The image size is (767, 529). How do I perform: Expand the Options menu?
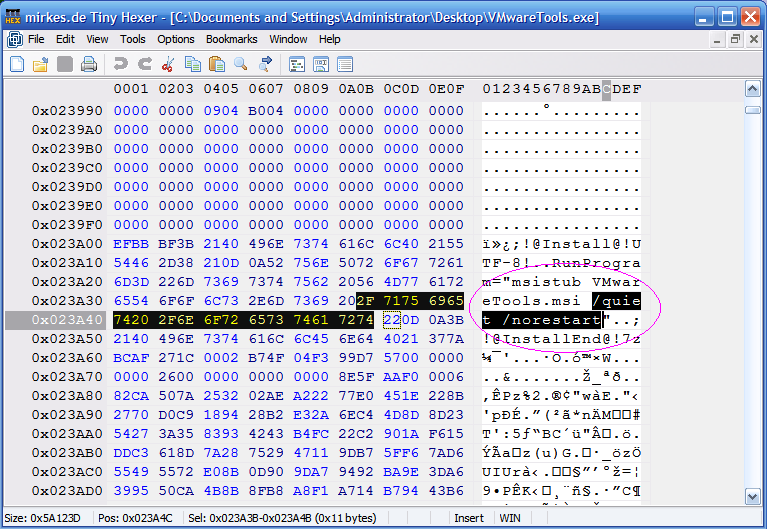coord(176,39)
